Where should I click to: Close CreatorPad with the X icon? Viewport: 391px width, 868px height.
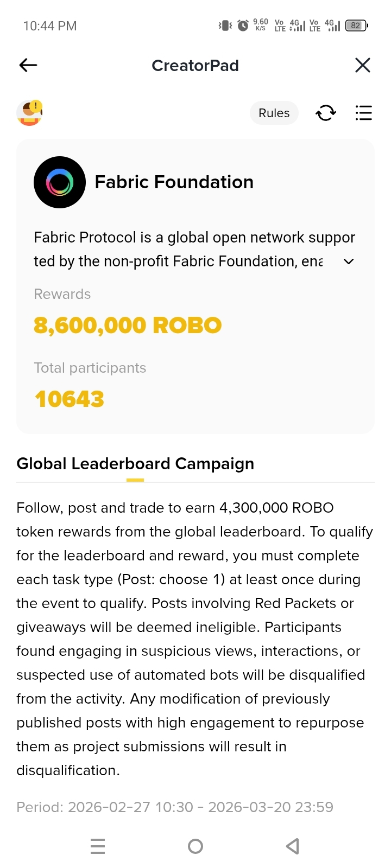click(x=362, y=65)
